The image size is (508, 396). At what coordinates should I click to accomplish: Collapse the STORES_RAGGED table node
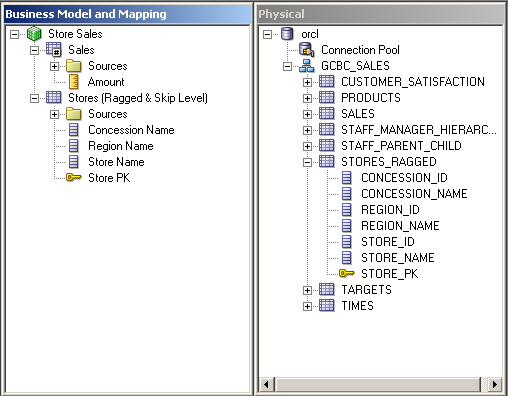(307, 162)
